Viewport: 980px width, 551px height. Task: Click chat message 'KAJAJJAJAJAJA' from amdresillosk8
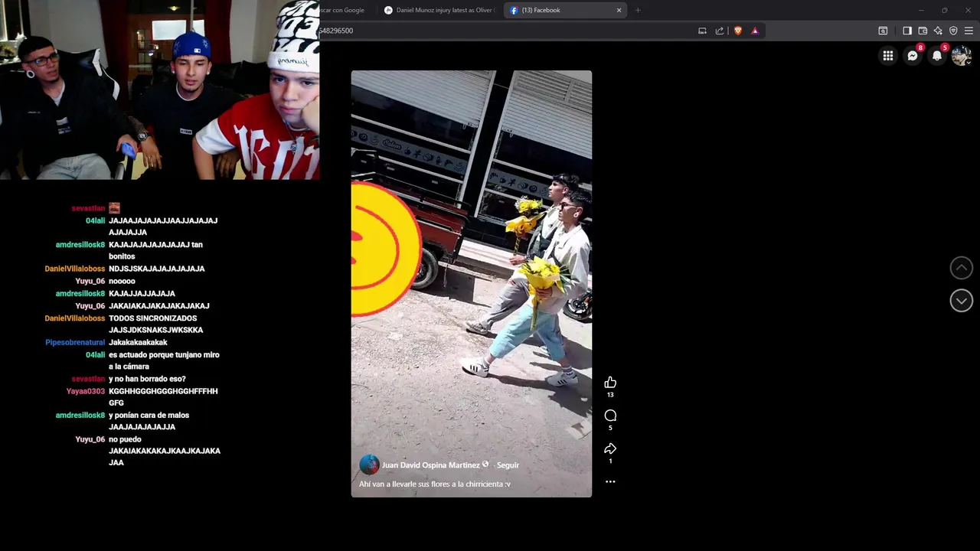pyautogui.click(x=142, y=293)
